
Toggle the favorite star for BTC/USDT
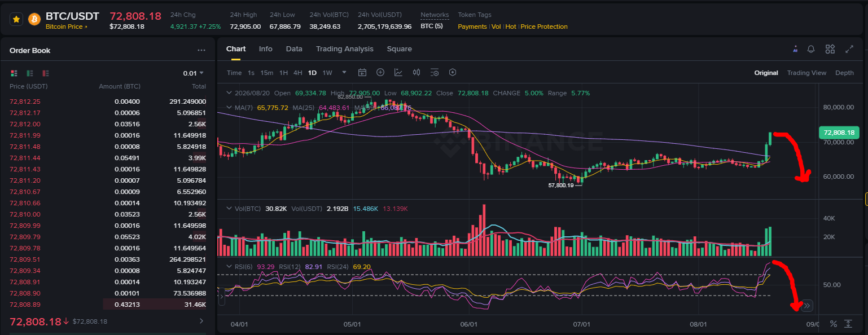point(16,19)
